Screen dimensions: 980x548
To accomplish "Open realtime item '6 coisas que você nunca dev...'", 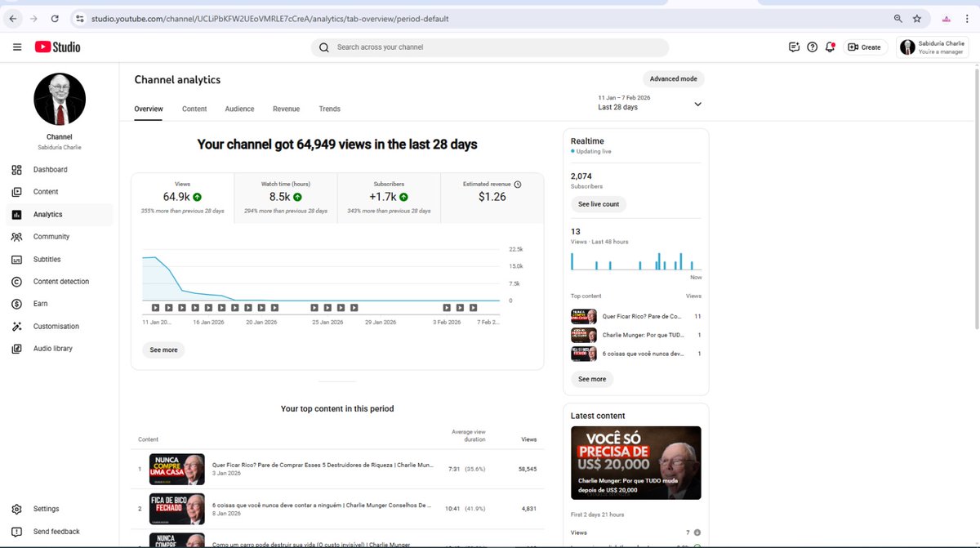I will (x=636, y=354).
